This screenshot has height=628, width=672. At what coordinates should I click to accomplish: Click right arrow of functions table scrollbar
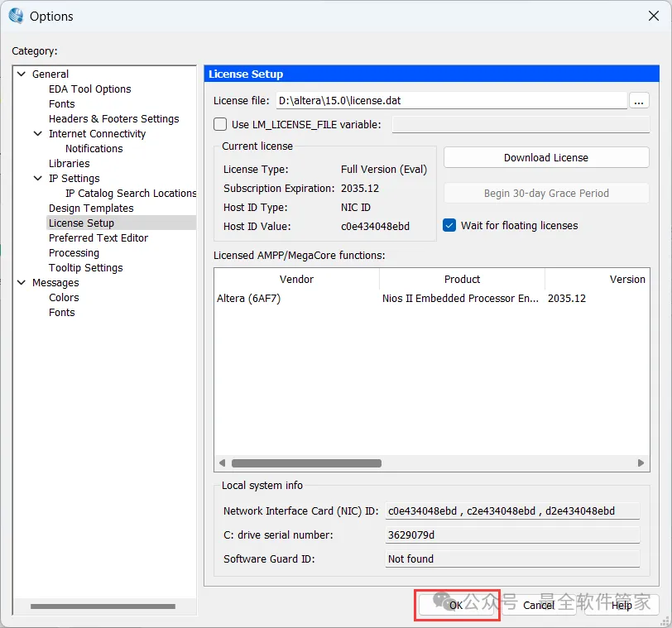click(641, 463)
